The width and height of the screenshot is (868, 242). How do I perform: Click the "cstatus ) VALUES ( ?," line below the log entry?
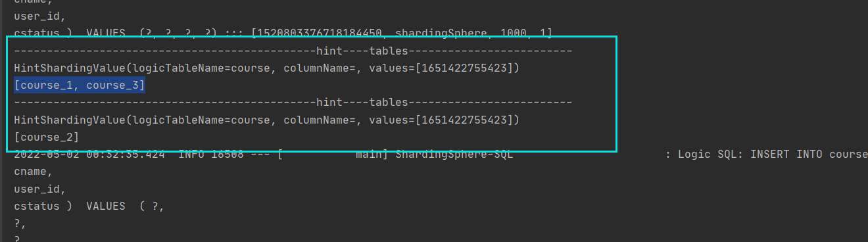coord(89,206)
